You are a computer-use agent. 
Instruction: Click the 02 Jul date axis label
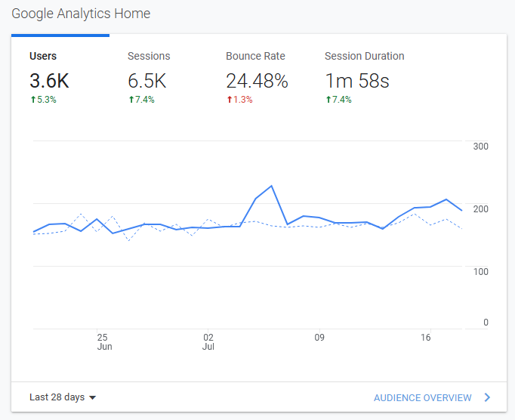click(x=208, y=341)
